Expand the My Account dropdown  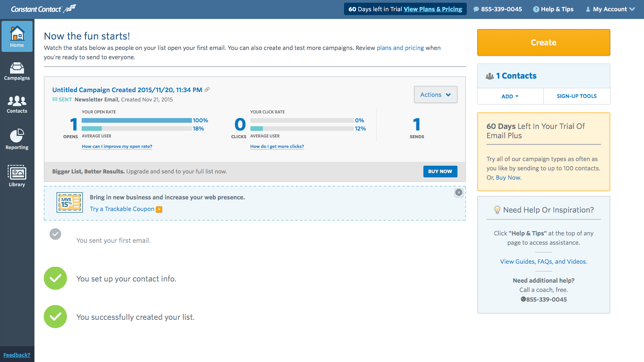tap(610, 9)
